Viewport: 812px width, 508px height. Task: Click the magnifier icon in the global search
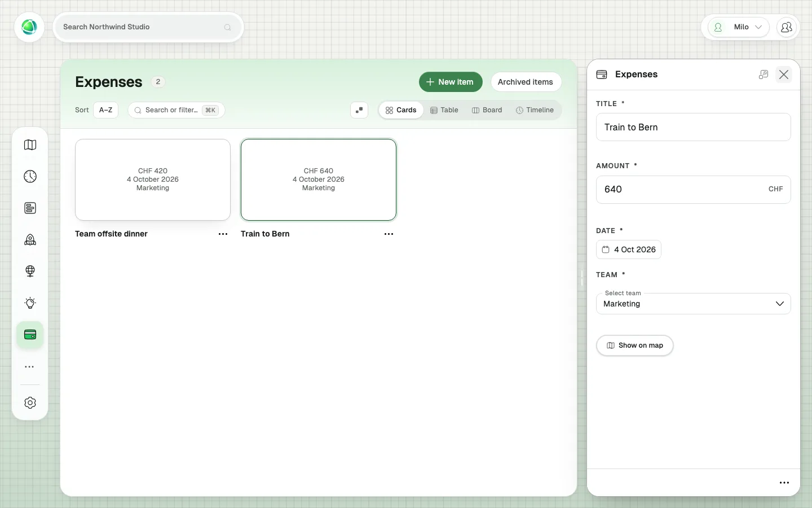(228, 27)
